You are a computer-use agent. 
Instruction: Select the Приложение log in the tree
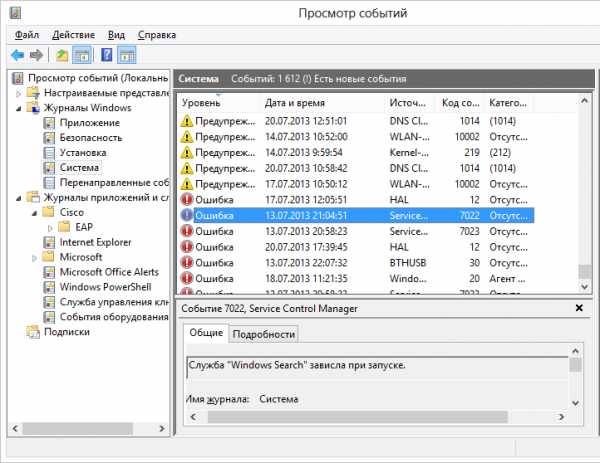(90, 122)
